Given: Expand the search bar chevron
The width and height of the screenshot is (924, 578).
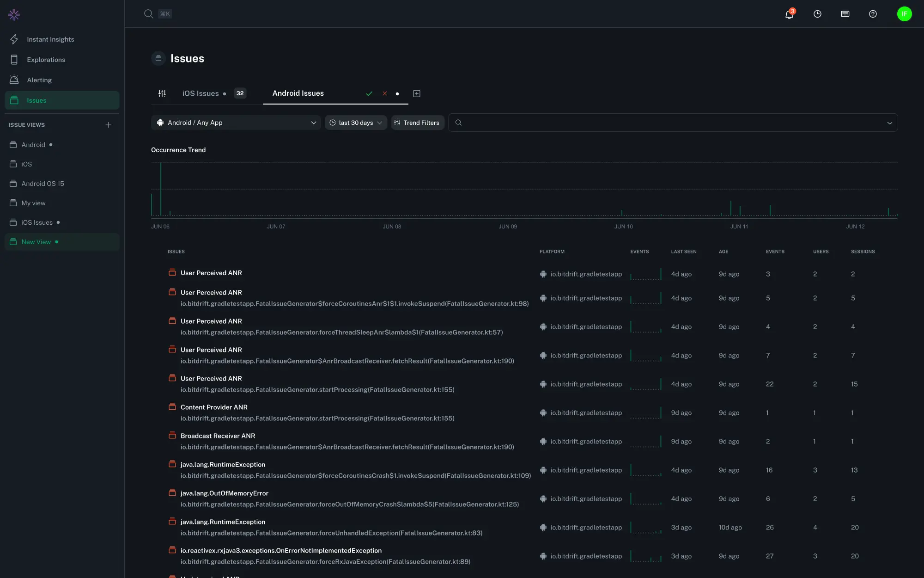Looking at the screenshot, I should pyautogui.click(x=889, y=123).
